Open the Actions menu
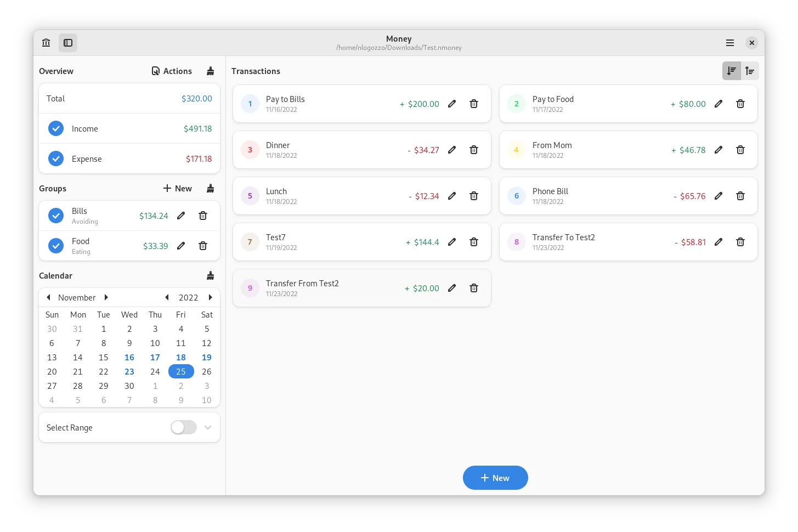 coord(172,71)
